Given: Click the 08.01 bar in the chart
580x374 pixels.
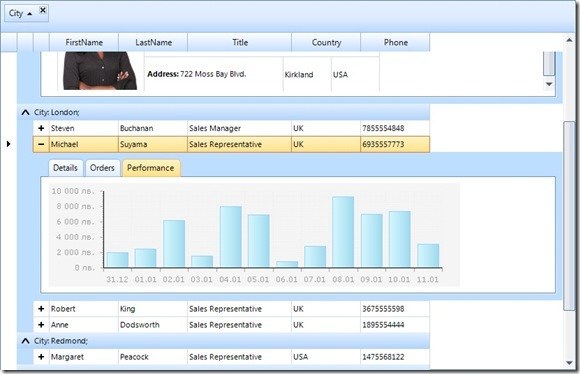Looking at the screenshot, I should 343,232.
